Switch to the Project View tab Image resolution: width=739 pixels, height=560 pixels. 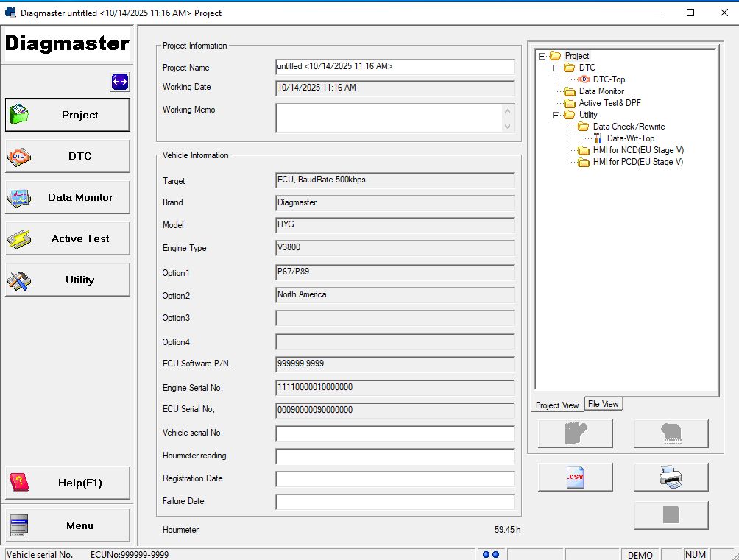pyautogui.click(x=556, y=405)
